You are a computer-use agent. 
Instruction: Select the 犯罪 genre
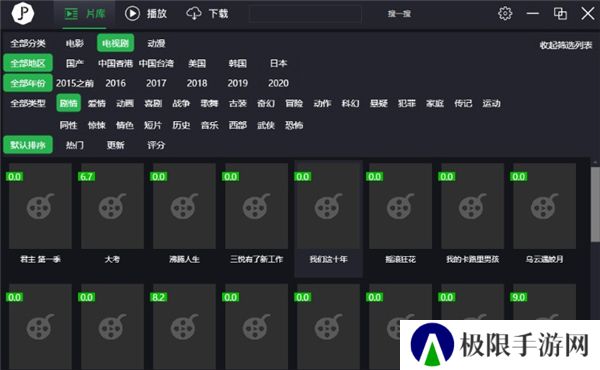pos(407,103)
